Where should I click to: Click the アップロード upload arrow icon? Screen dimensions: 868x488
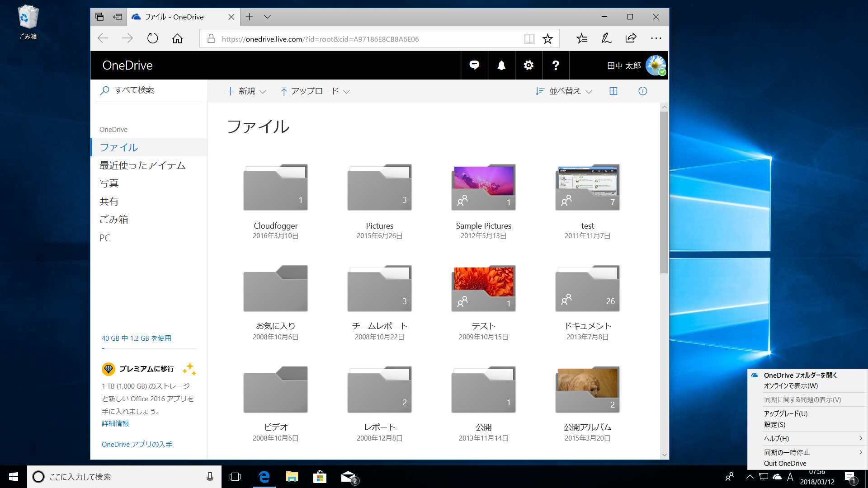point(284,91)
